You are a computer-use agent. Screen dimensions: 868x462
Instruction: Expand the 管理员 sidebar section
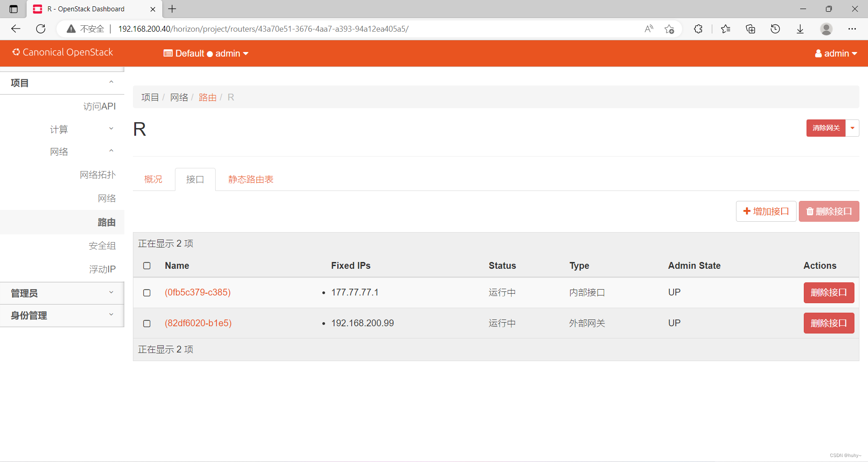(x=62, y=293)
